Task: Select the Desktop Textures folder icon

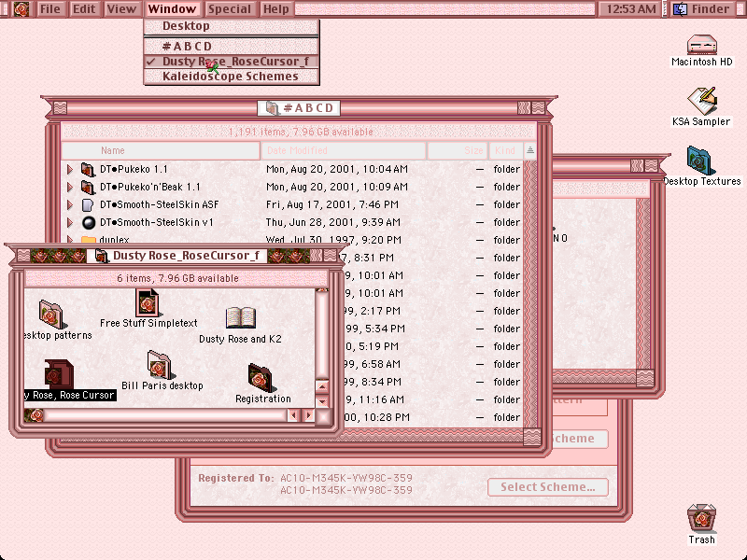Action: coord(702,161)
